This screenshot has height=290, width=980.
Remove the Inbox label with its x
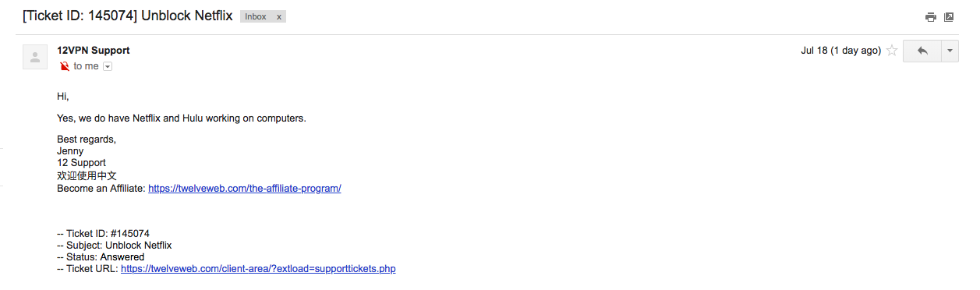pyautogui.click(x=279, y=16)
